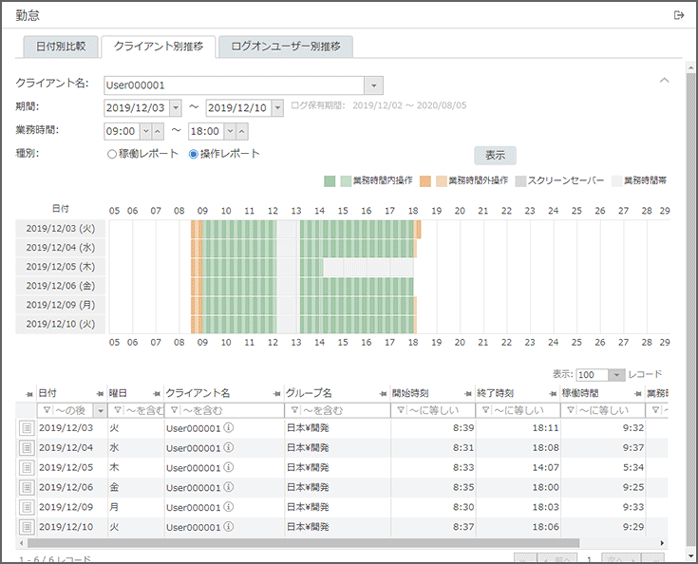The height and width of the screenshot is (564, 698).
Task: Click the pin icon left of 曜日 header
Action: point(99,393)
